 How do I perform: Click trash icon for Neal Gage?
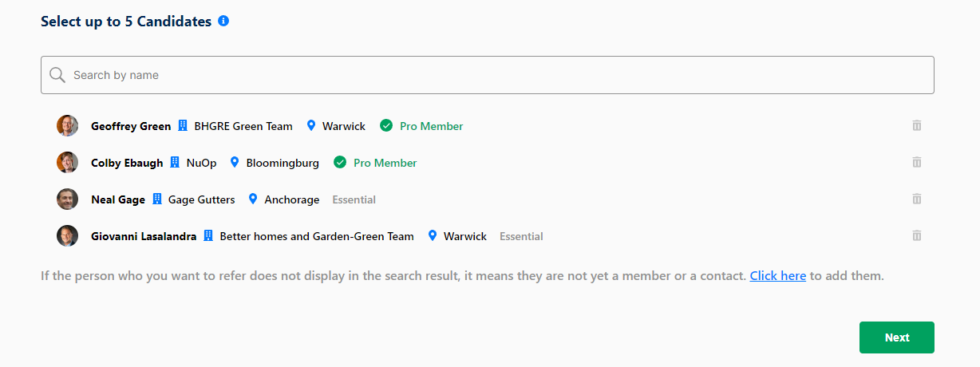click(x=917, y=199)
